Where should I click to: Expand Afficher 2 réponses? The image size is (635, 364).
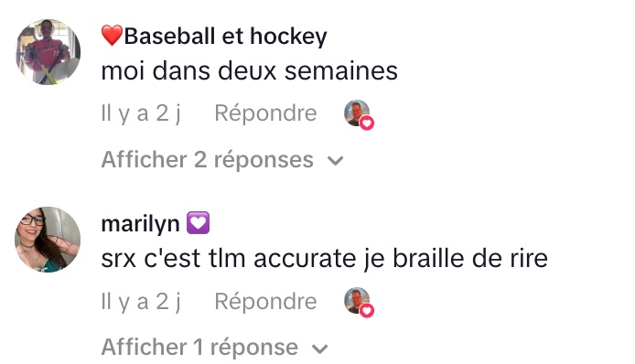pyautogui.click(x=222, y=159)
